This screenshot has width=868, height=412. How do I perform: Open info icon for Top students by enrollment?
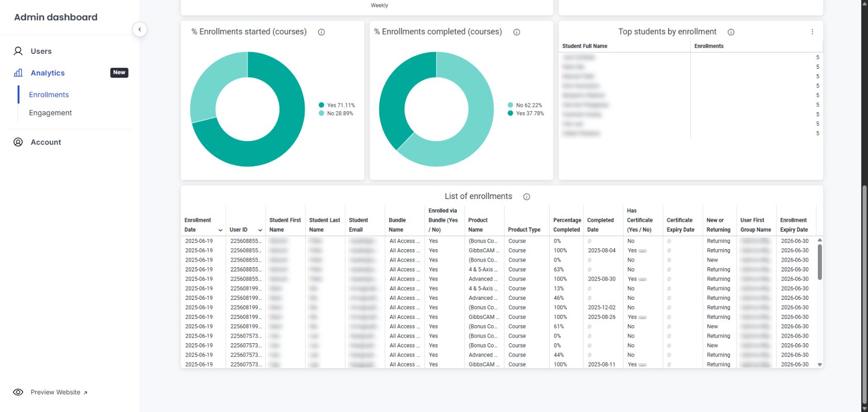click(731, 32)
